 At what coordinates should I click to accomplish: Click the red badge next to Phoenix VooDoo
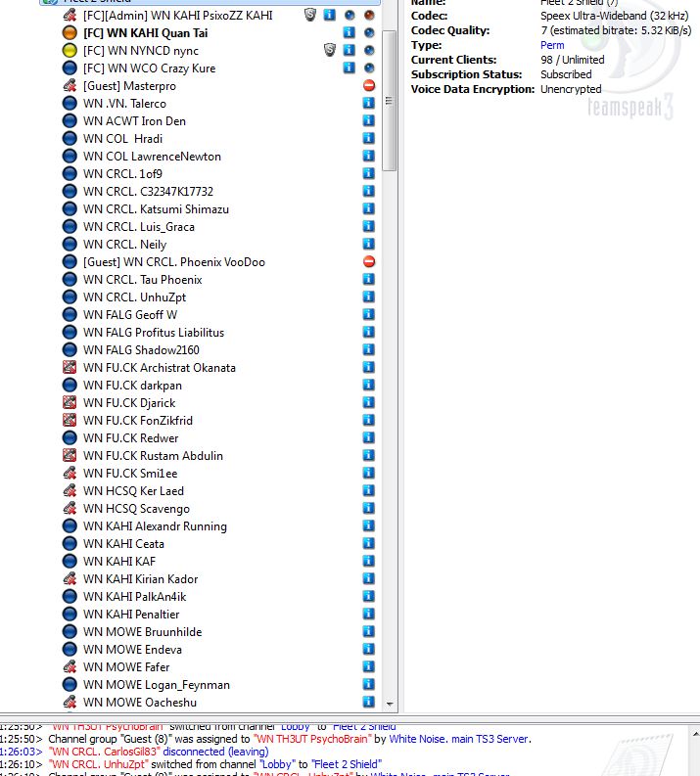tap(368, 261)
